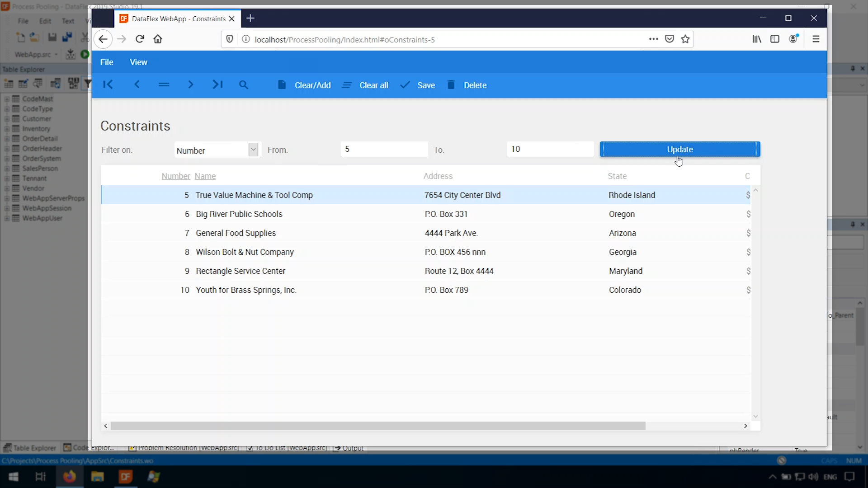Click the previous record arrow
The height and width of the screenshot is (488, 868).
pos(137,84)
